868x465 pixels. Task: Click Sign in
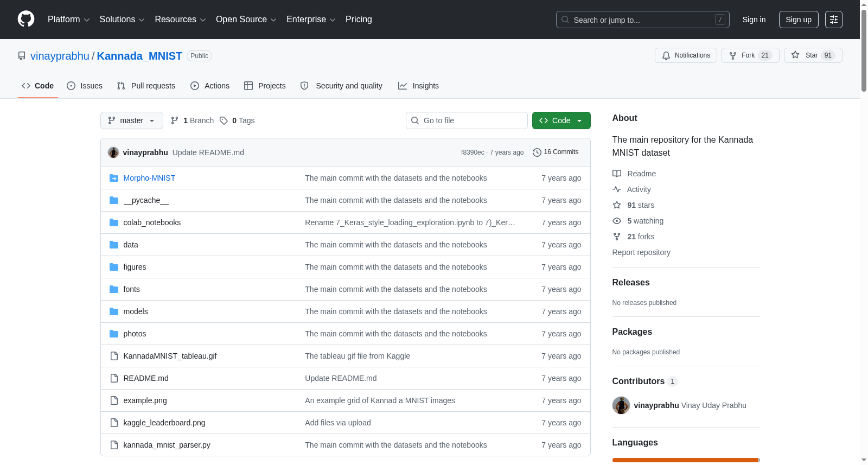pyautogui.click(x=754, y=20)
